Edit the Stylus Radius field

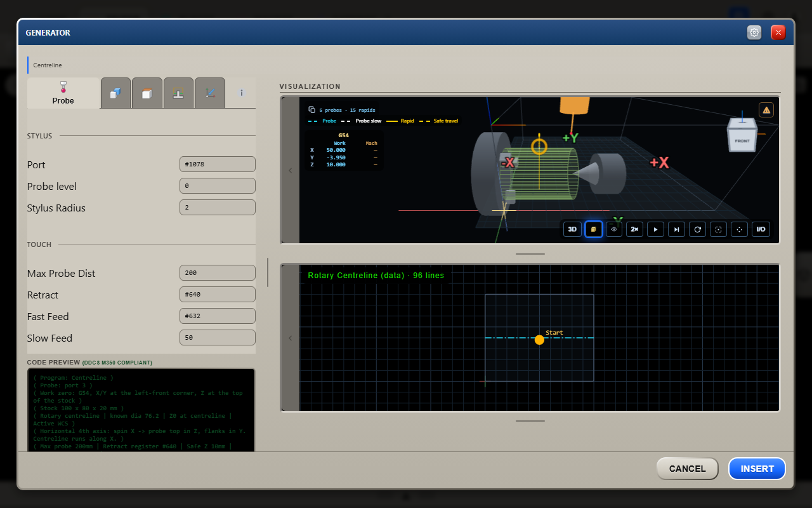pyautogui.click(x=218, y=208)
